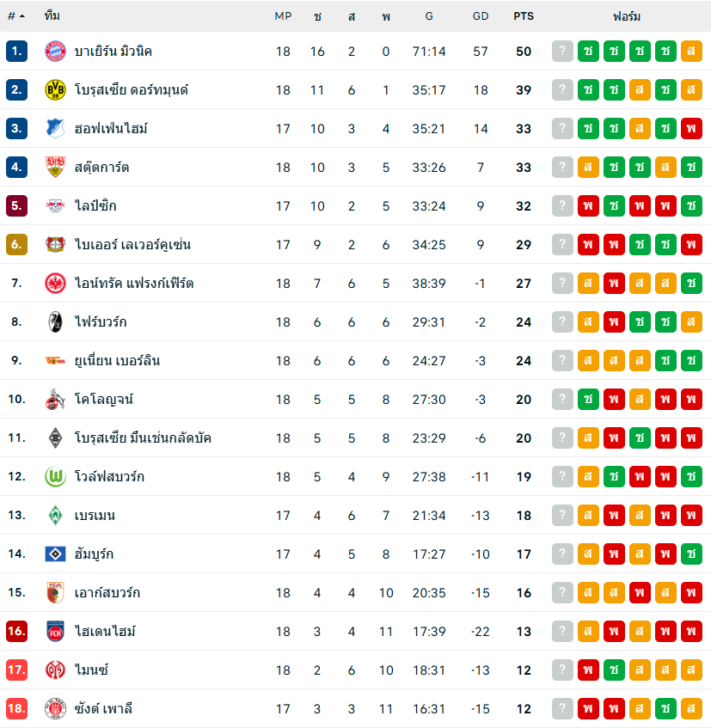Screen dimensions: 711x728
Task: Click the Borussia Dortmund BVB crest
Action: [x=55, y=90]
